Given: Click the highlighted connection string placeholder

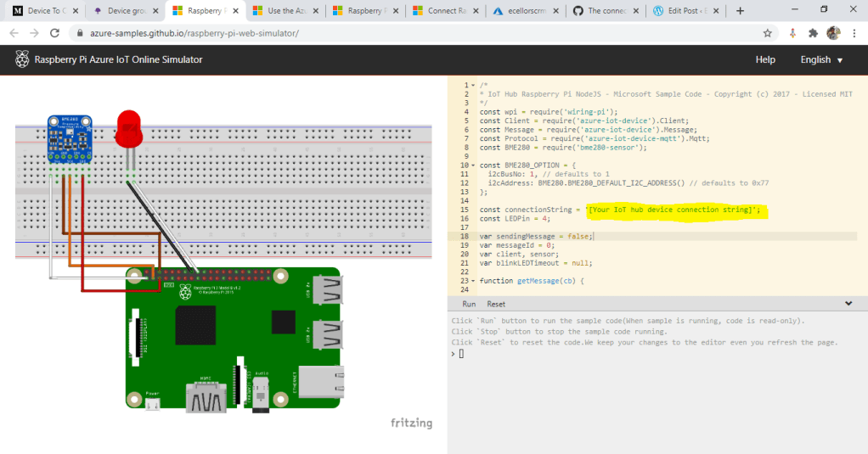Looking at the screenshot, I should [x=673, y=210].
